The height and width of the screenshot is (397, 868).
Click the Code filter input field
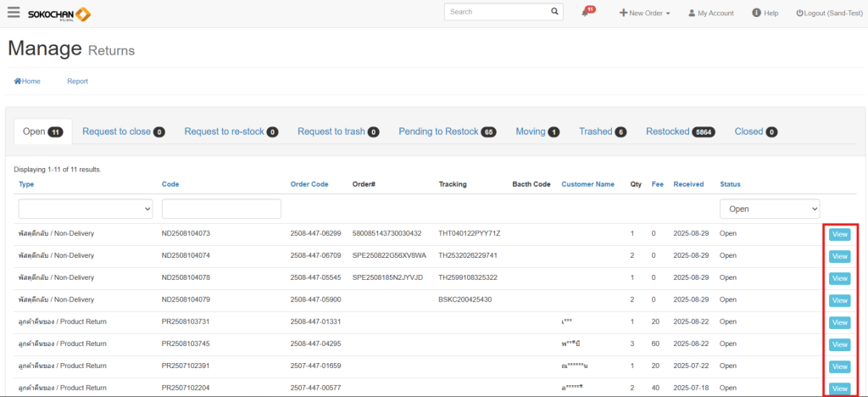(x=220, y=209)
